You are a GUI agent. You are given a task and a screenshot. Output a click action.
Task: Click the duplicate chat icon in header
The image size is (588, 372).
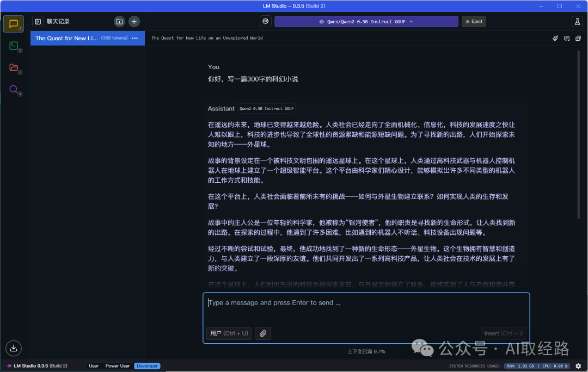(x=578, y=38)
